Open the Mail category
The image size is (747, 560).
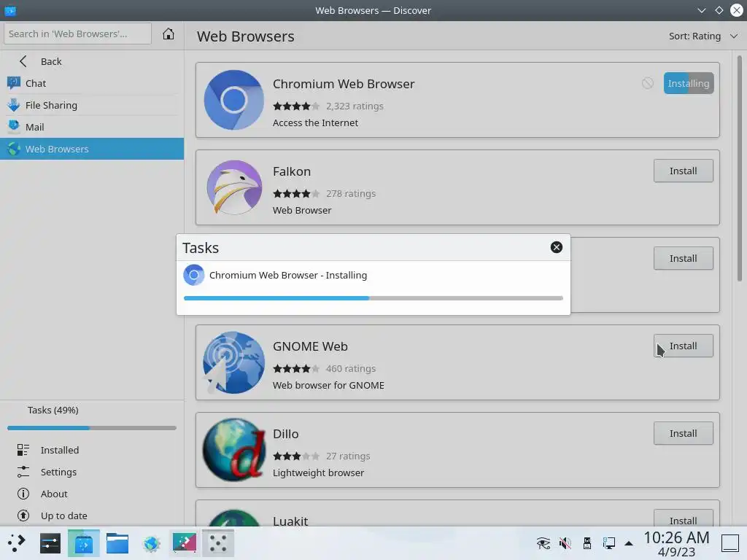[x=92, y=127]
